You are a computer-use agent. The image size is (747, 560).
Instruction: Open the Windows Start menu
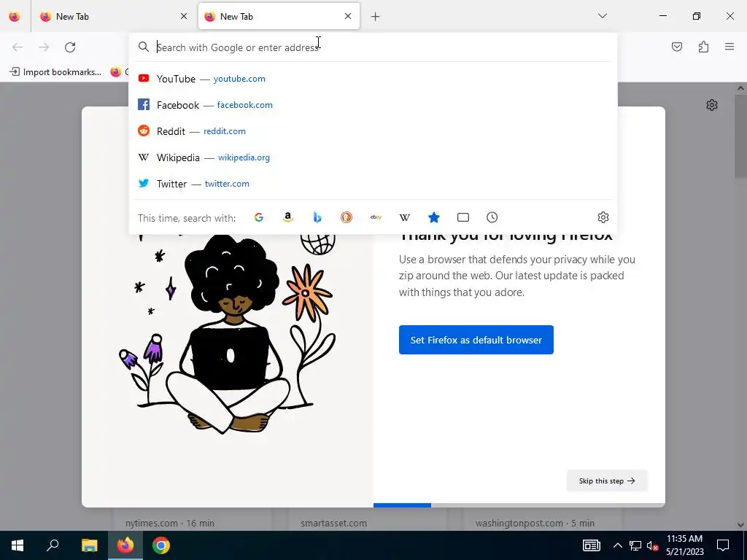18,545
